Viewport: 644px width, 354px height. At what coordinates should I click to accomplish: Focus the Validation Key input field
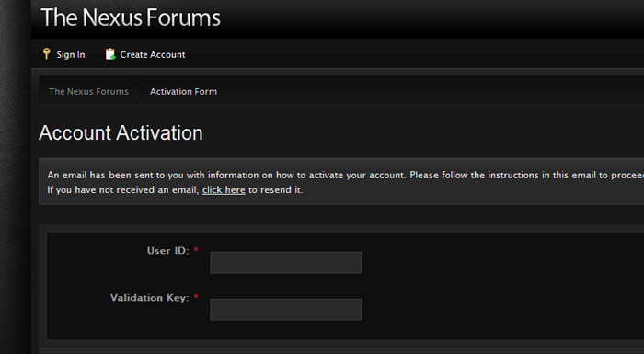coord(286,310)
